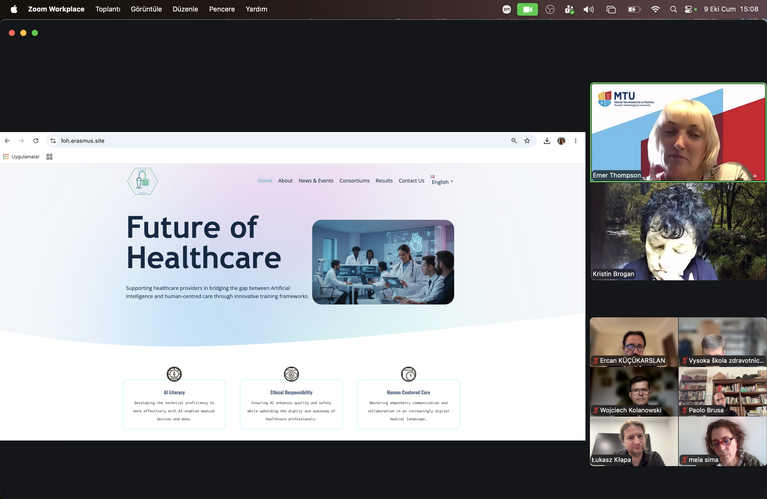Click the zoom magnifier in address bar
Viewport: 767px width, 499px height.
pyautogui.click(x=514, y=141)
